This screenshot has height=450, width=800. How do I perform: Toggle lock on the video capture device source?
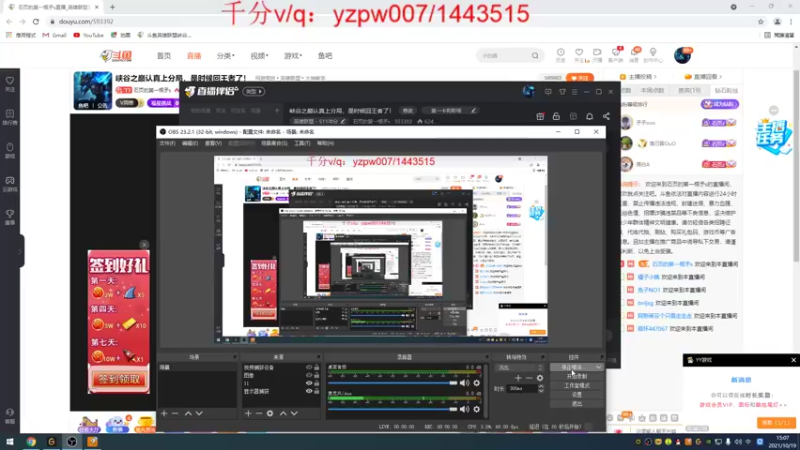point(317,367)
